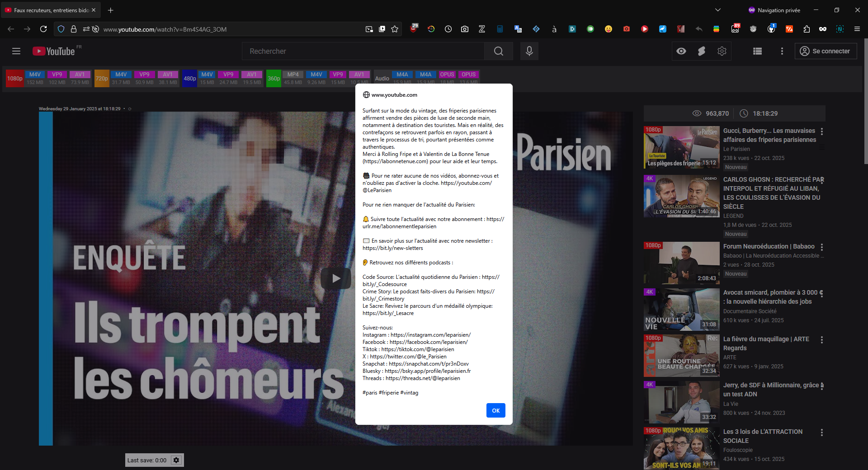Viewport: 868px width, 470px height.
Task: Open the Firefox application menu
Action: coord(857,29)
